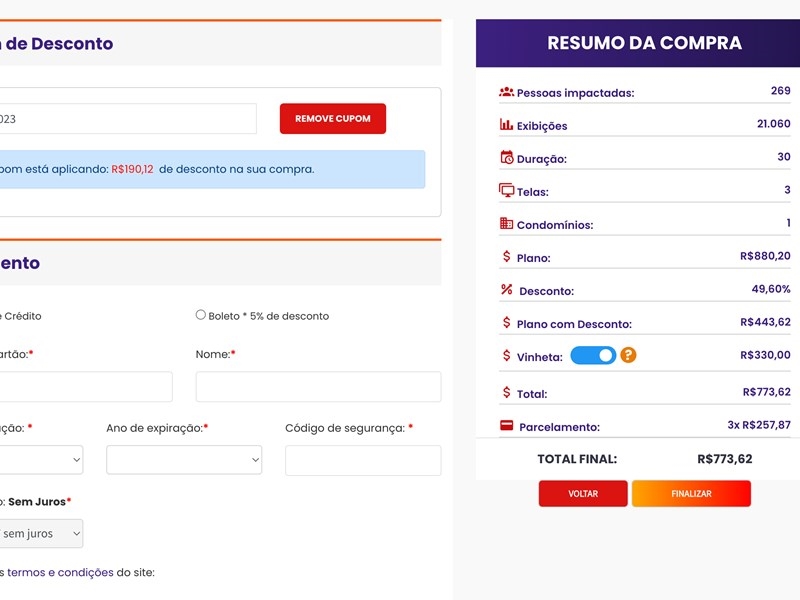Screen dimensions: 800x600
Task: Click the Pessoas impactadas people icon
Action: pyautogui.click(x=506, y=92)
